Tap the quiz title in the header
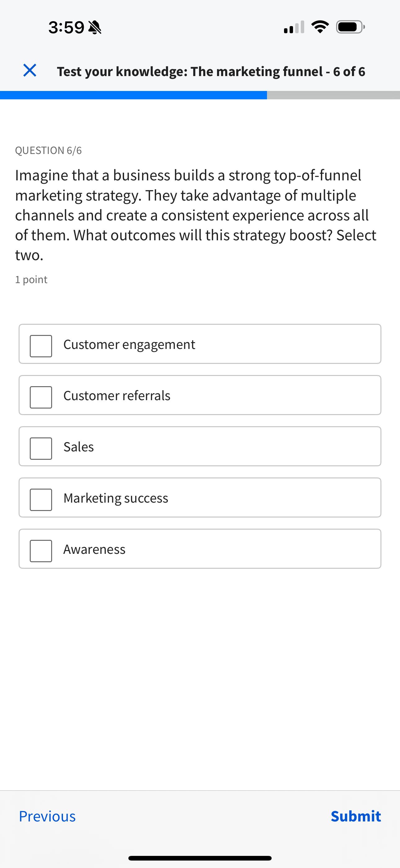The width and height of the screenshot is (400, 868). tap(211, 71)
